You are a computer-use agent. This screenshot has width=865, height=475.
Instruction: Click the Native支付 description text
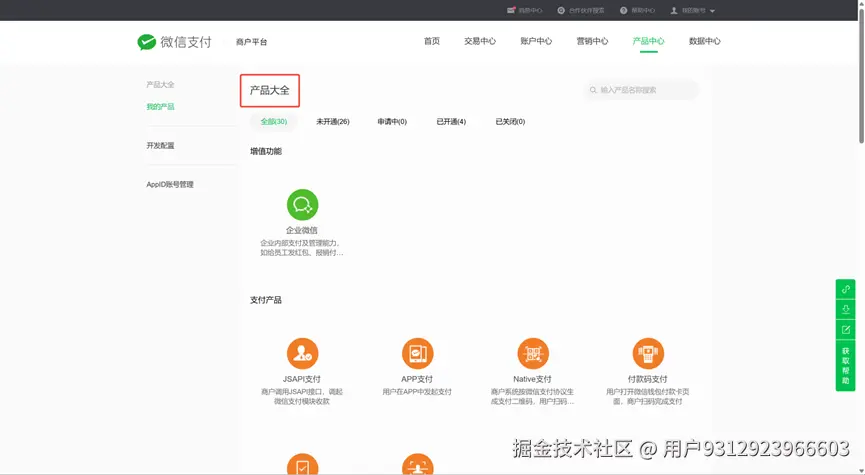click(532, 397)
